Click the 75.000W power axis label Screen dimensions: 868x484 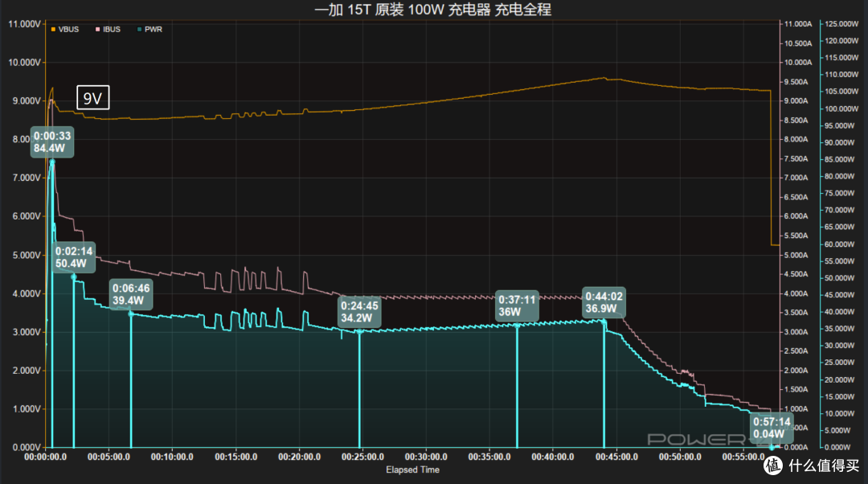coord(840,193)
